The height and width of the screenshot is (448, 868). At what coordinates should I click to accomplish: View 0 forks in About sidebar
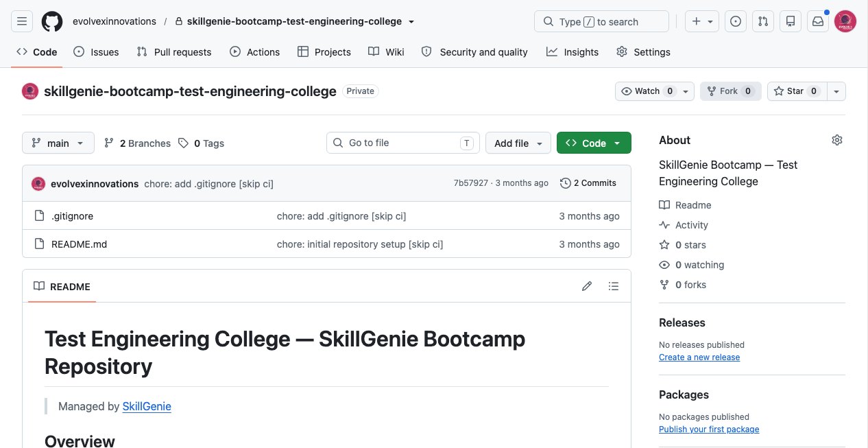coord(683,285)
